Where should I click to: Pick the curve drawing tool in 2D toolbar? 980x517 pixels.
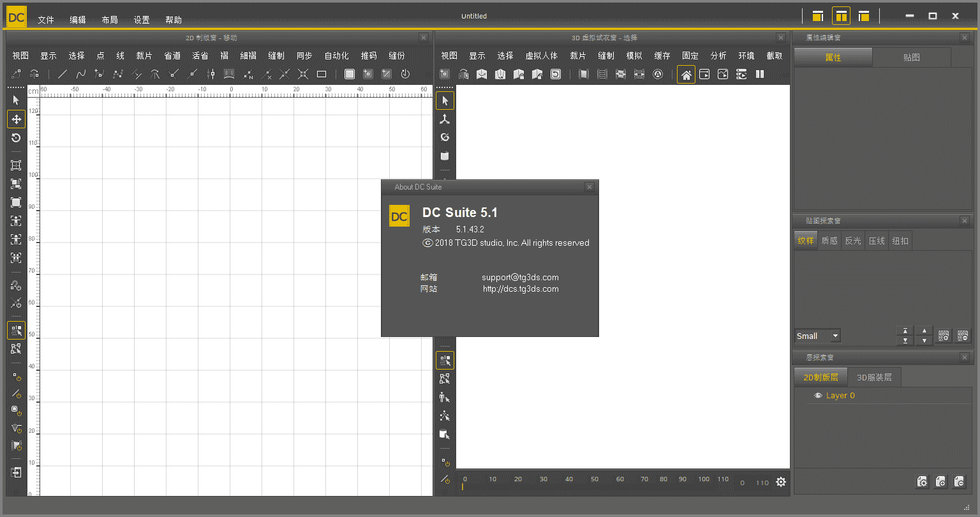pos(81,74)
